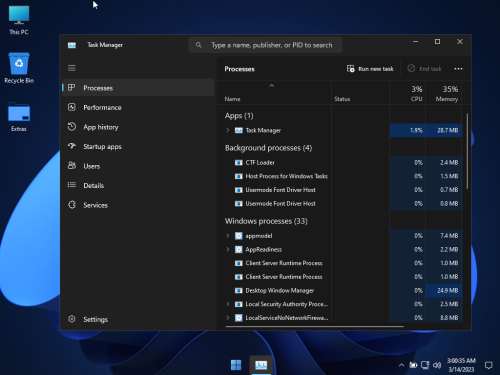Screen dimensions: 500x375
Task: Switch to the Performance page
Action: click(x=138, y=107)
